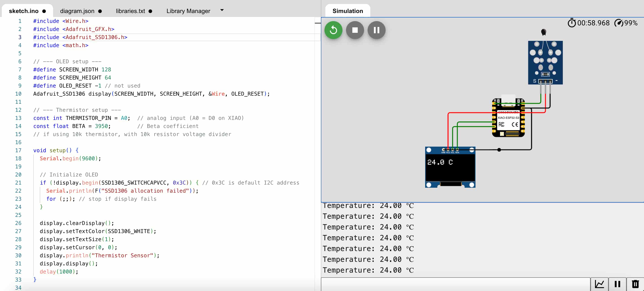Open the serial plotter chart icon
The width and height of the screenshot is (644, 291).
coord(600,284)
